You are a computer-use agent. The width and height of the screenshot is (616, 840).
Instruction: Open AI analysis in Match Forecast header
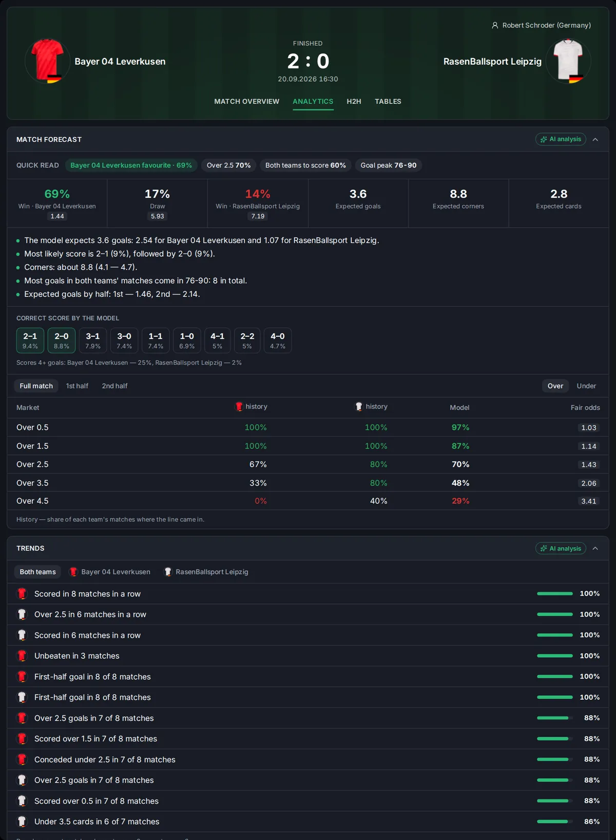click(561, 139)
